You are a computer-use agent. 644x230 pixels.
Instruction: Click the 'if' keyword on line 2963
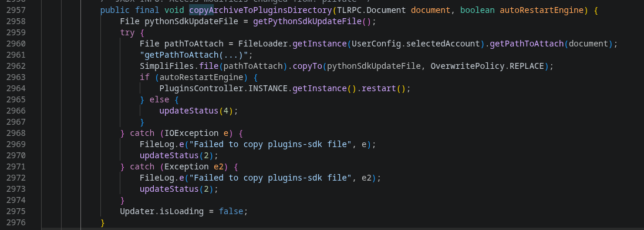pyautogui.click(x=144, y=77)
